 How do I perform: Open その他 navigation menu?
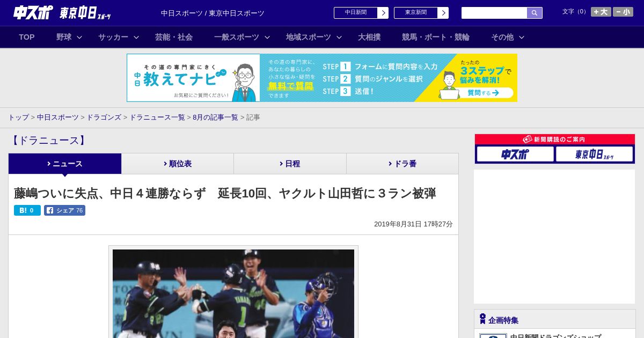coord(502,37)
